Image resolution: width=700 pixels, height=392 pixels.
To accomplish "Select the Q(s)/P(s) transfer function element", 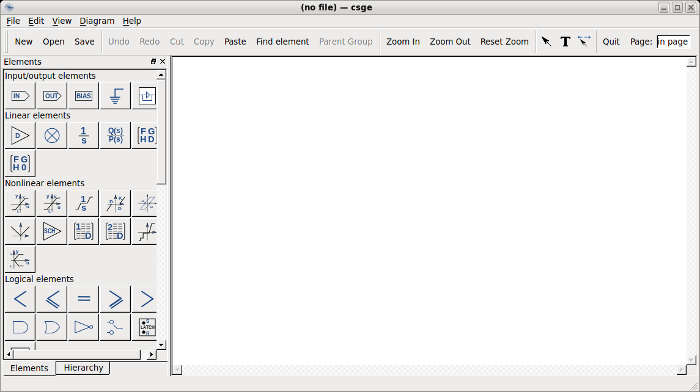I will tap(115, 135).
